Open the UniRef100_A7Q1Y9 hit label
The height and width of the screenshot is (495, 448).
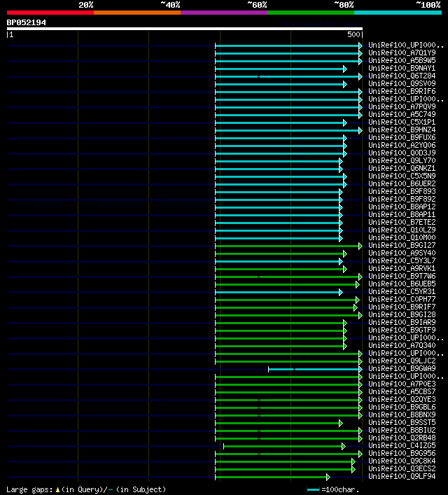point(402,53)
